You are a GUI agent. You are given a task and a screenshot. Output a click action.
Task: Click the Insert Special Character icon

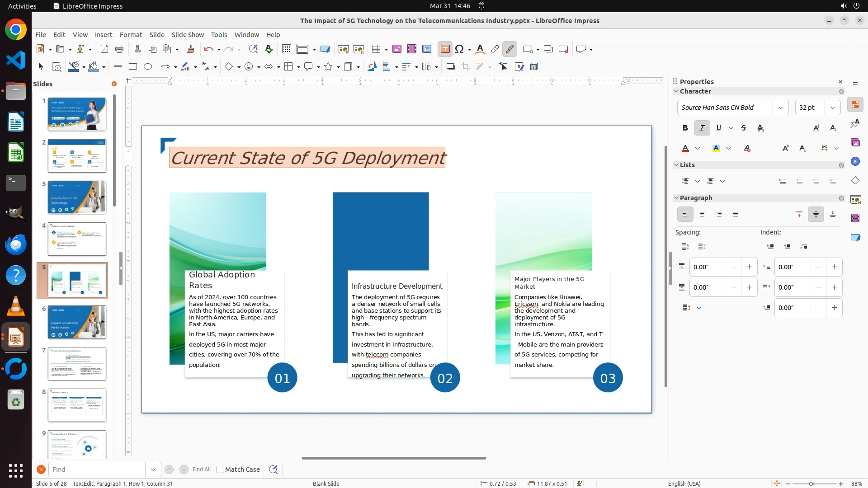click(x=459, y=49)
